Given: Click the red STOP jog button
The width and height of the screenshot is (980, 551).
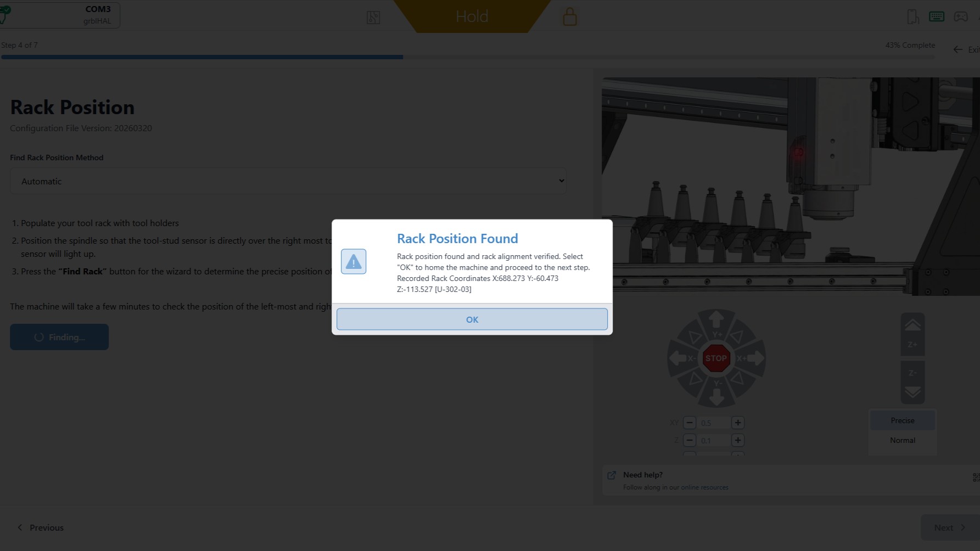Looking at the screenshot, I should [716, 358].
